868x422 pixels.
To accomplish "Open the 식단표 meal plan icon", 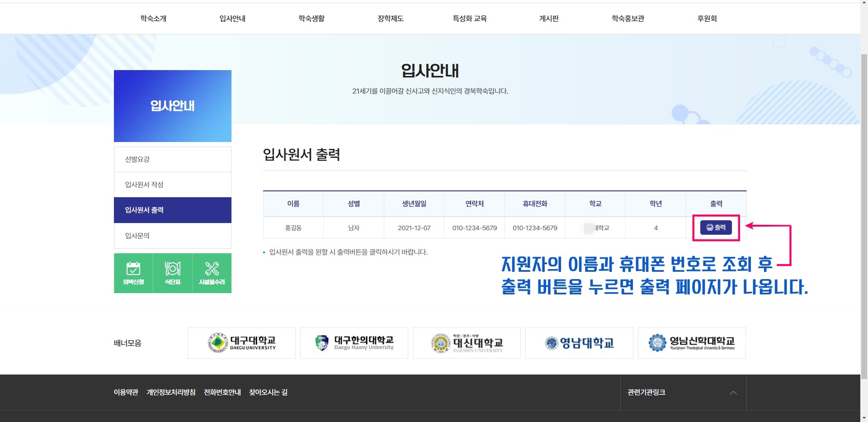I will pos(173,273).
